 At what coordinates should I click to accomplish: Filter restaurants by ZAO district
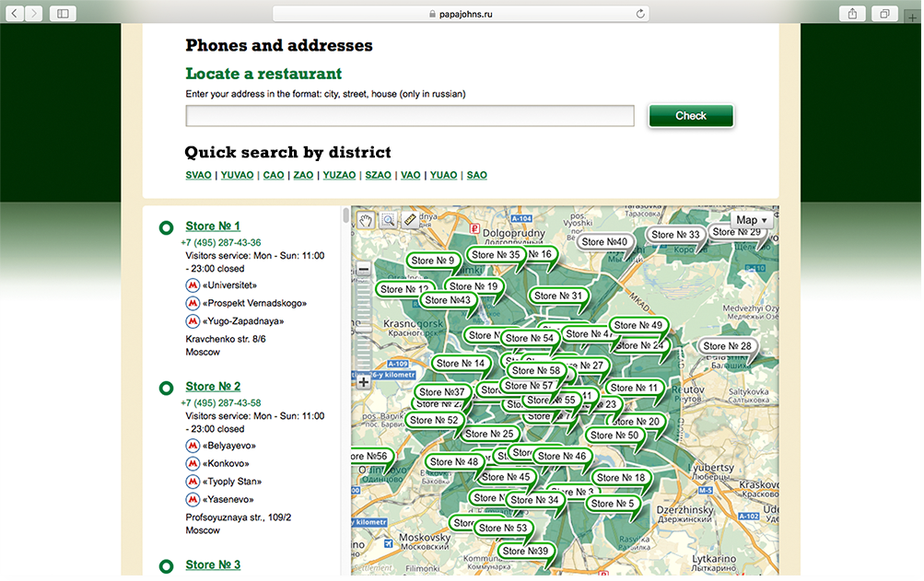point(303,175)
